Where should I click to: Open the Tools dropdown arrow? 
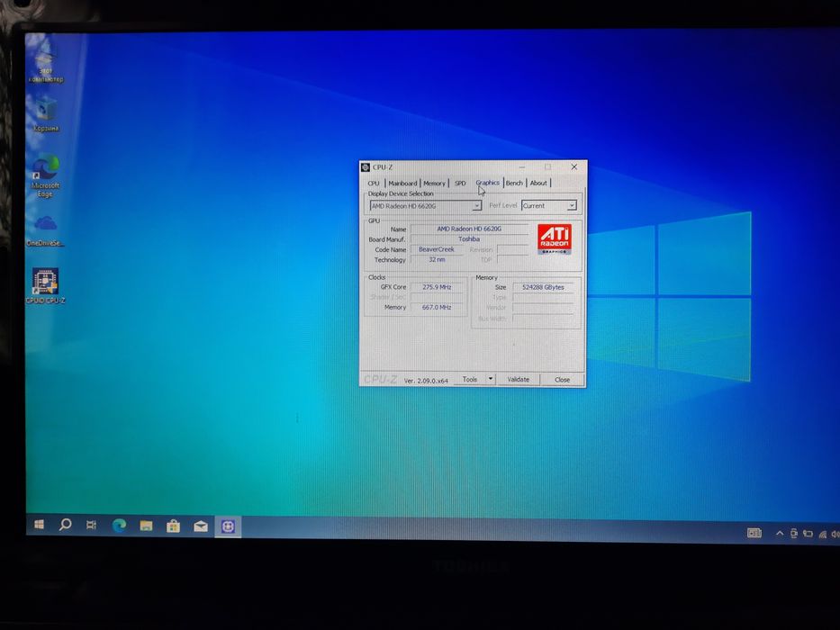(x=490, y=379)
